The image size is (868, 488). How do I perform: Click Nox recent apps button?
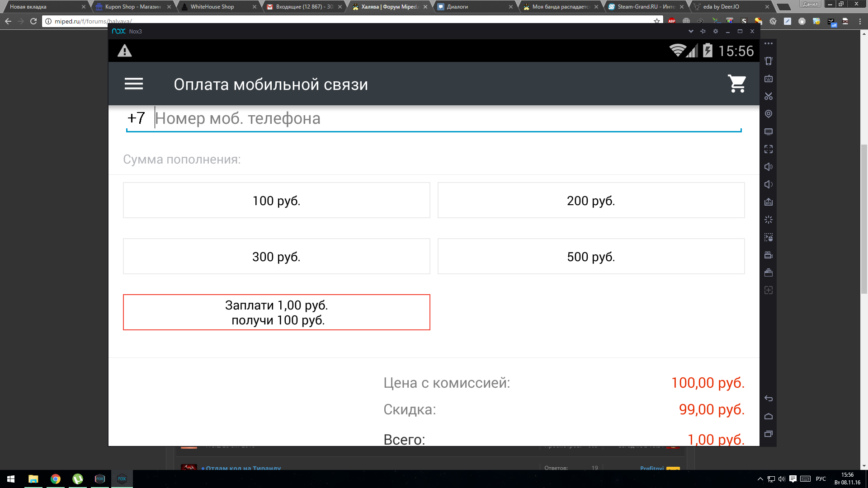[x=769, y=434]
